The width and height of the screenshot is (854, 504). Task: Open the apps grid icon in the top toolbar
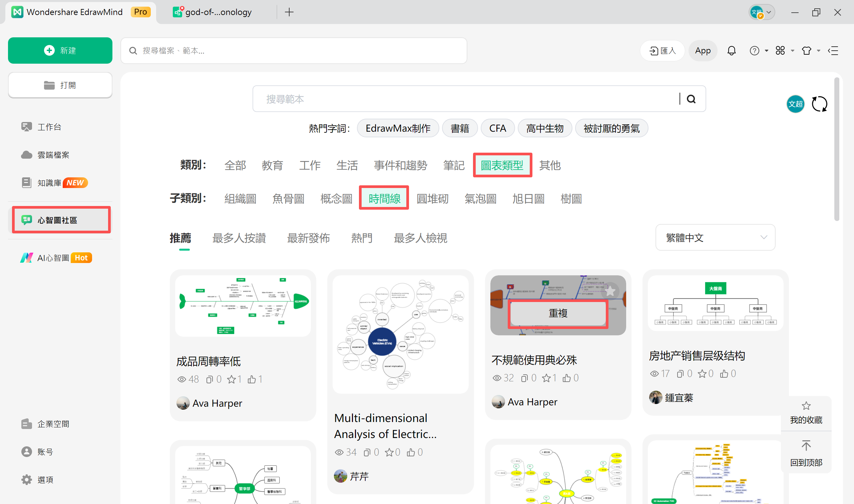pyautogui.click(x=780, y=51)
